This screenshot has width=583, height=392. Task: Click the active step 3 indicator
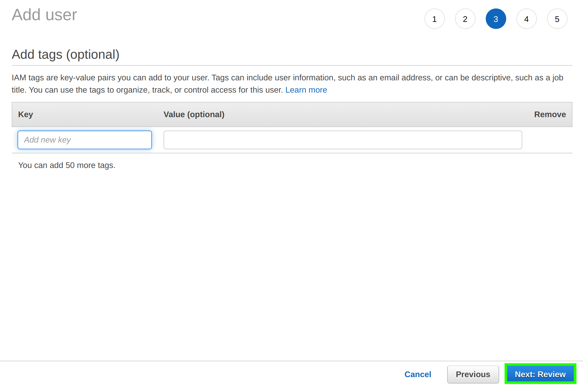(496, 19)
